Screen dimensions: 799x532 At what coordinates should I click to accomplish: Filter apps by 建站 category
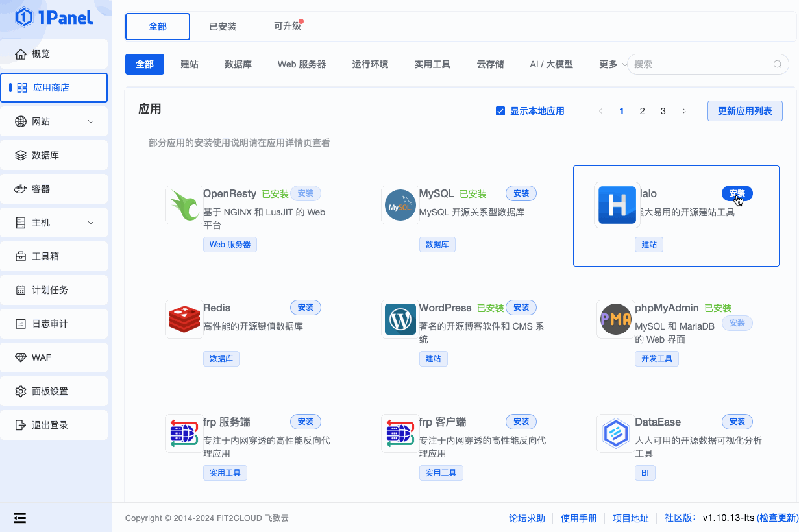(190, 64)
